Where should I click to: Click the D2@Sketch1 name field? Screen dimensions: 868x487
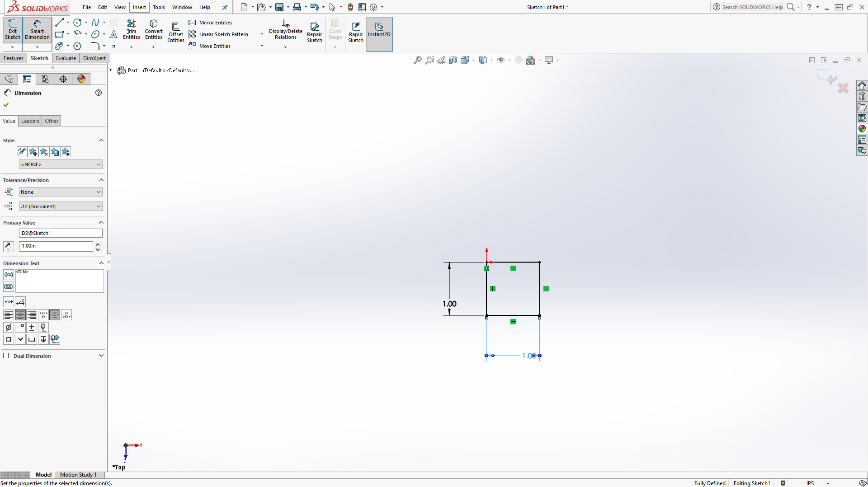click(61, 233)
